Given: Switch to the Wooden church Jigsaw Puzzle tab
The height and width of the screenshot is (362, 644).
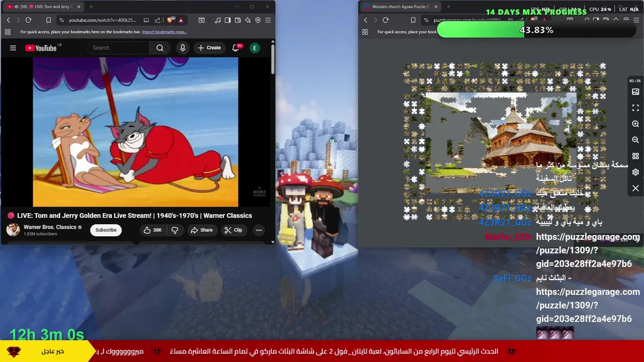Looking at the screenshot, I should 400,7.
